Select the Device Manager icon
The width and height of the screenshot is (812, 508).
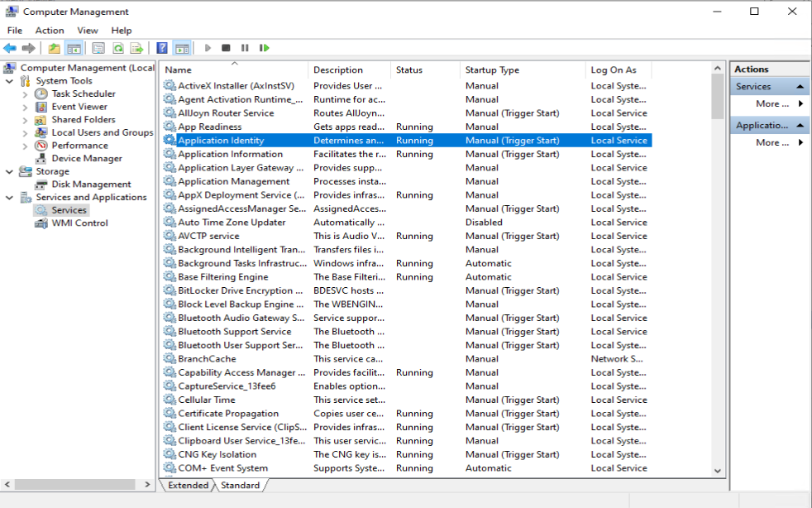(x=41, y=159)
